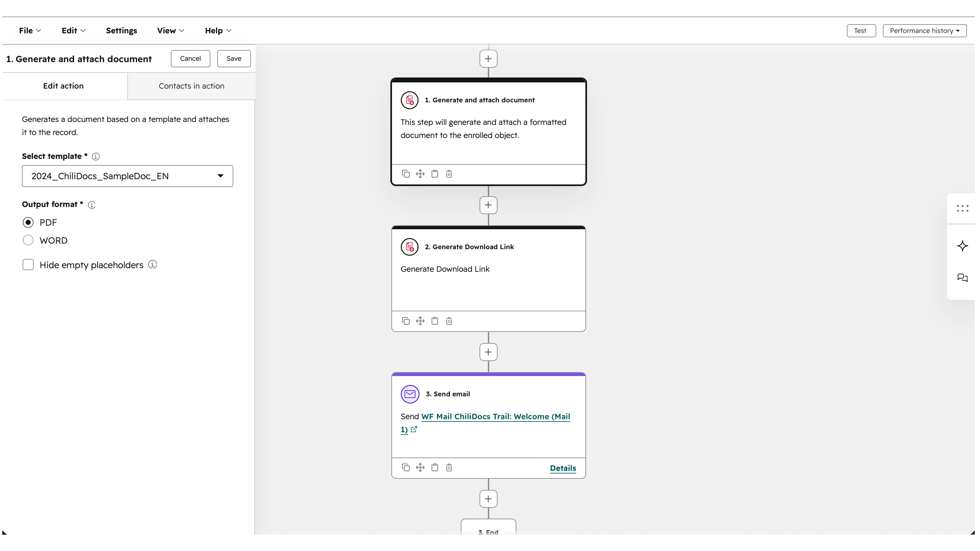The image size is (980, 551).
Task: Open the AI sparkle assistant in side rail
Action: click(962, 246)
